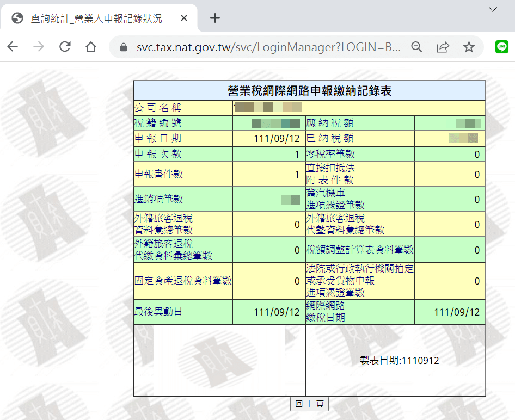This screenshot has height=420, width=515.
Task: Click the 零稅率筆數 label
Action: point(330,154)
